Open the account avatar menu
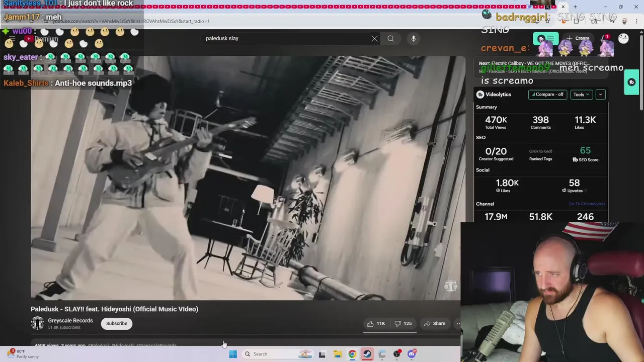 623,38
